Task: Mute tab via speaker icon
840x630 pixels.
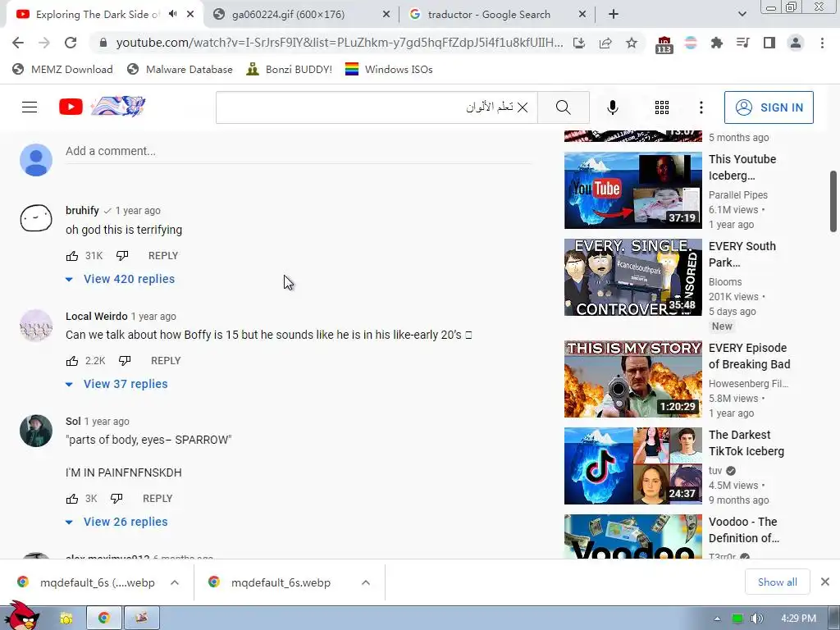Action: 172,14
